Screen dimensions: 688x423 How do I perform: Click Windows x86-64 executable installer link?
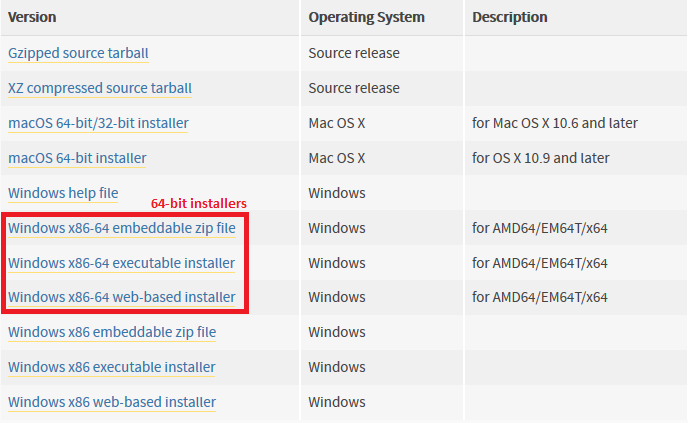[x=122, y=263]
